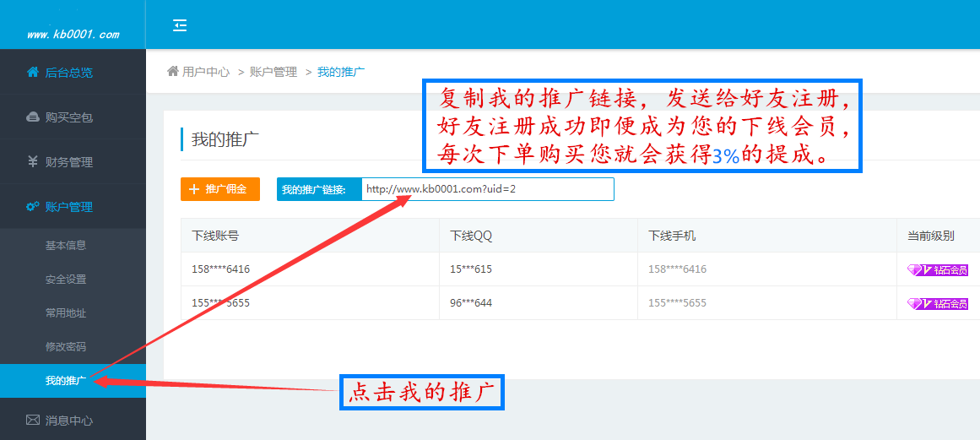The image size is (980, 440).
Task: Click the home icon beside 后台总览
Action: point(32,73)
